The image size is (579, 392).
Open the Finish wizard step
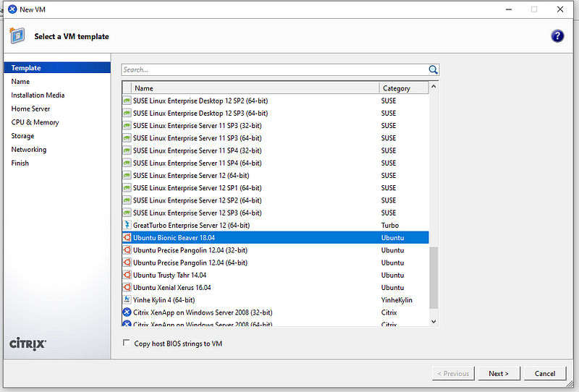point(20,163)
